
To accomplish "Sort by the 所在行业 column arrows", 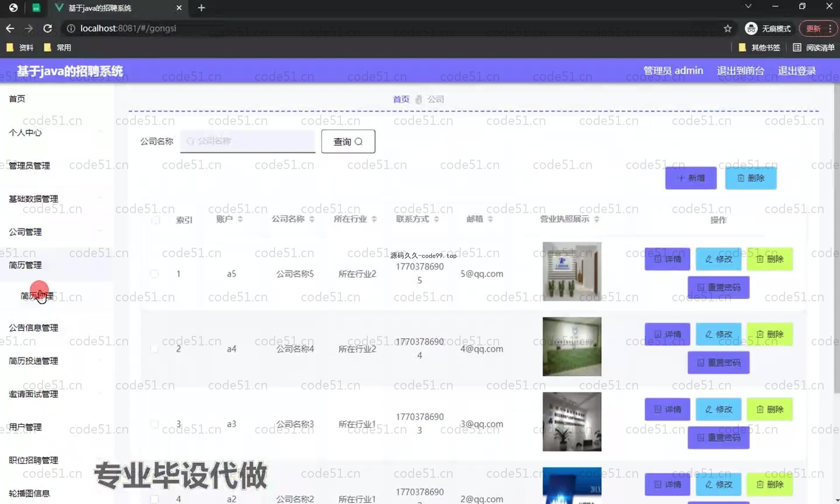I will pyautogui.click(x=374, y=219).
